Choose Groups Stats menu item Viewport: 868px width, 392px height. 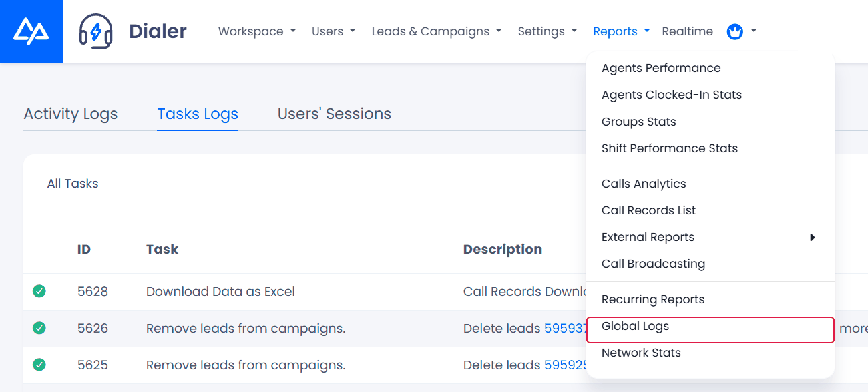(710, 122)
